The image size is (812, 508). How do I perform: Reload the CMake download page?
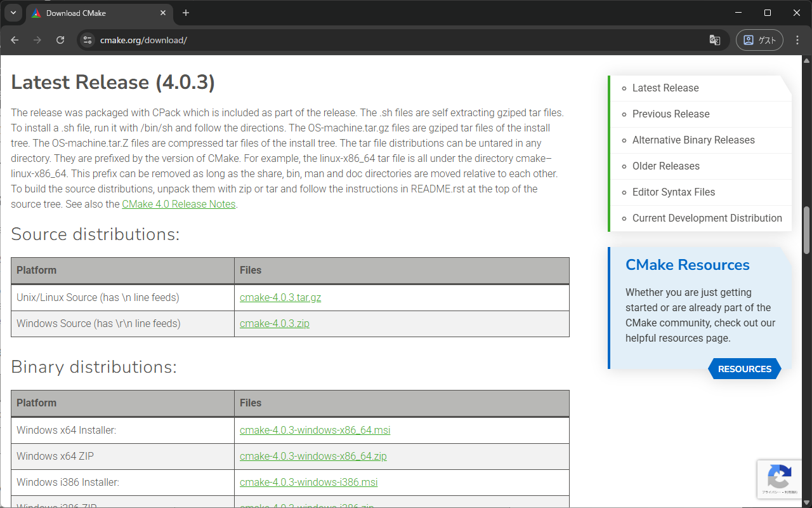(x=60, y=39)
